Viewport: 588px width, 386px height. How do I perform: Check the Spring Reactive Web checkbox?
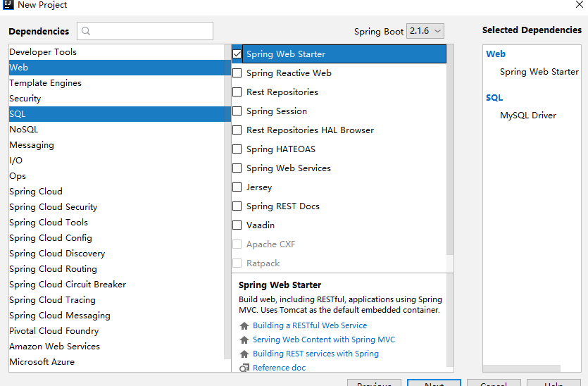[237, 73]
